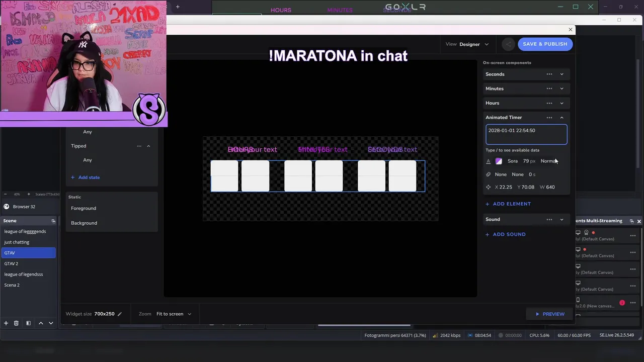The width and height of the screenshot is (644, 362).
Task: Click Add Sound
Action: pyautogui.click(x=506, y=234)
